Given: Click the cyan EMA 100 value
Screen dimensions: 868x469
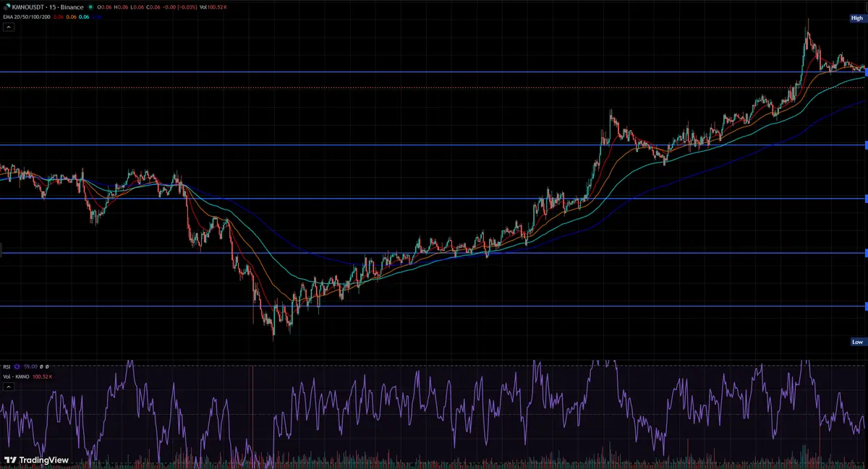Looking at the screenshot, I should (83, 17).
